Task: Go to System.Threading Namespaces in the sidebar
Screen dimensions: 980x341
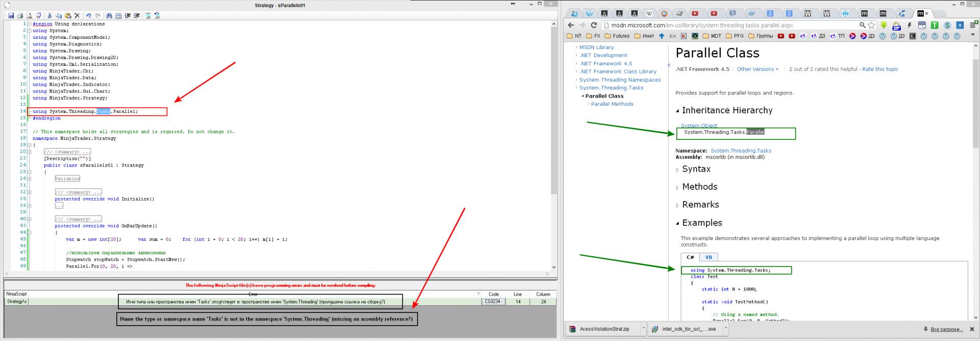Action: tap(620, 80)
